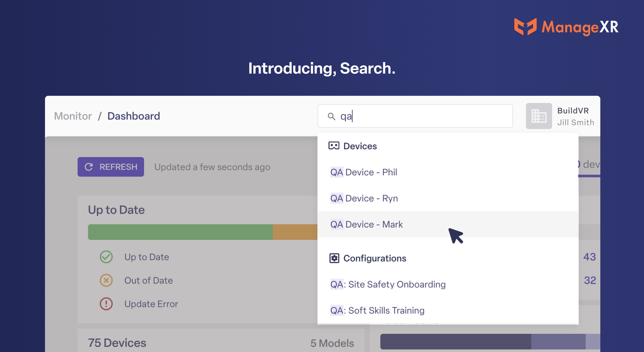Click the orange Out of Date X icon
Viewport: 644px width, 352px height.
pyautogui.click(x=106, y=280)
